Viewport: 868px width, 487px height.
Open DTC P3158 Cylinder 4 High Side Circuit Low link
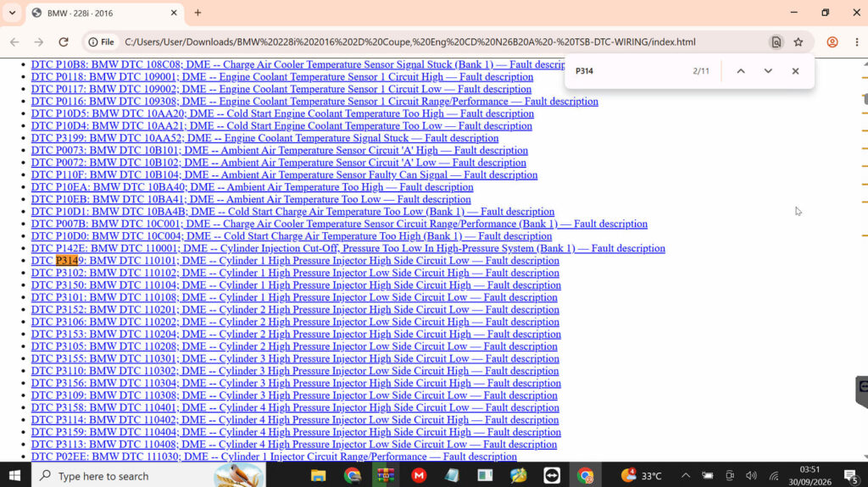[x=295, y=408]
